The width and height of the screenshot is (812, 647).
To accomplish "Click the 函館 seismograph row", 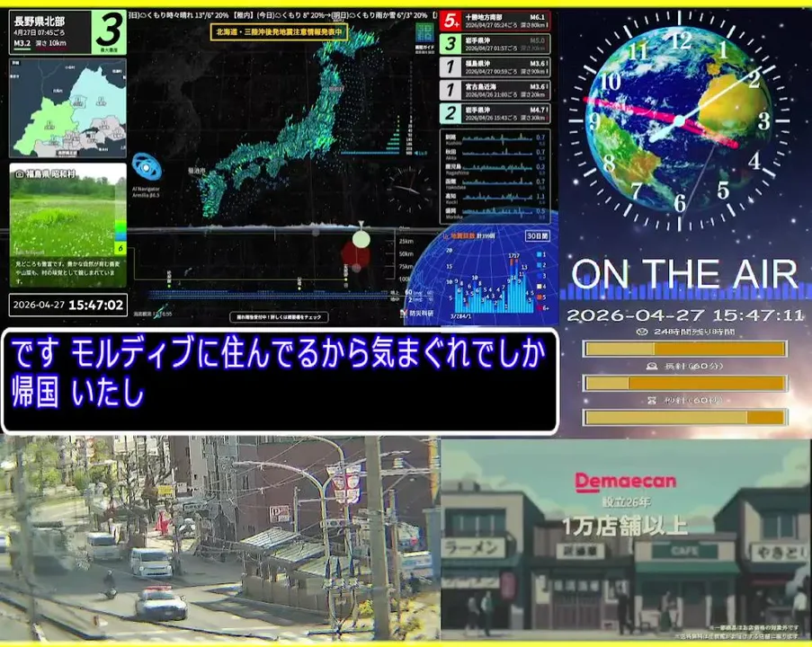I will [x=495, y=183].
